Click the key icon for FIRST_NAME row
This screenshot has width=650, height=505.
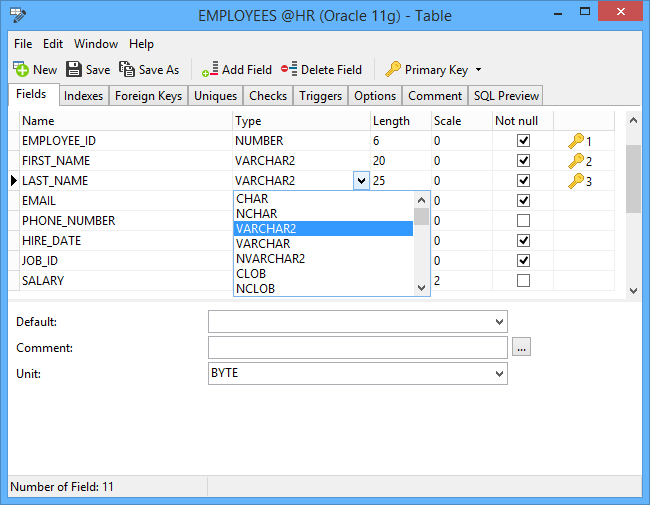[x=576, y=161]
